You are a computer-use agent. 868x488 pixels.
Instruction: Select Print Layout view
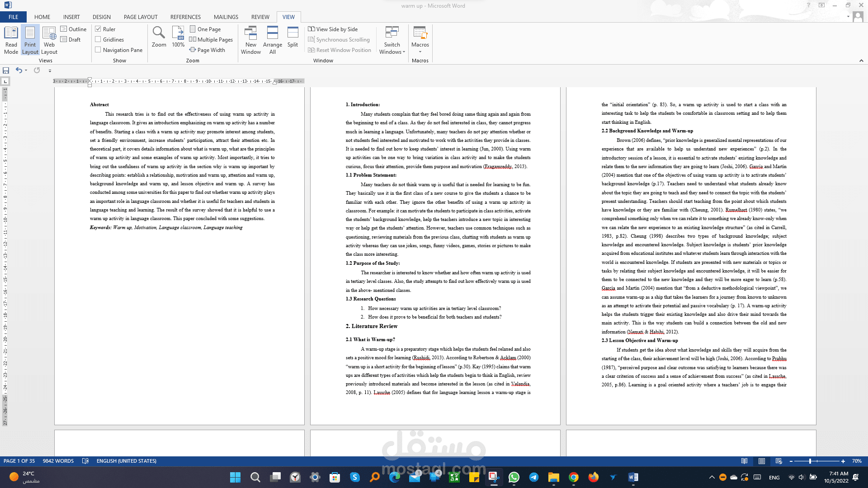point(30,40)
